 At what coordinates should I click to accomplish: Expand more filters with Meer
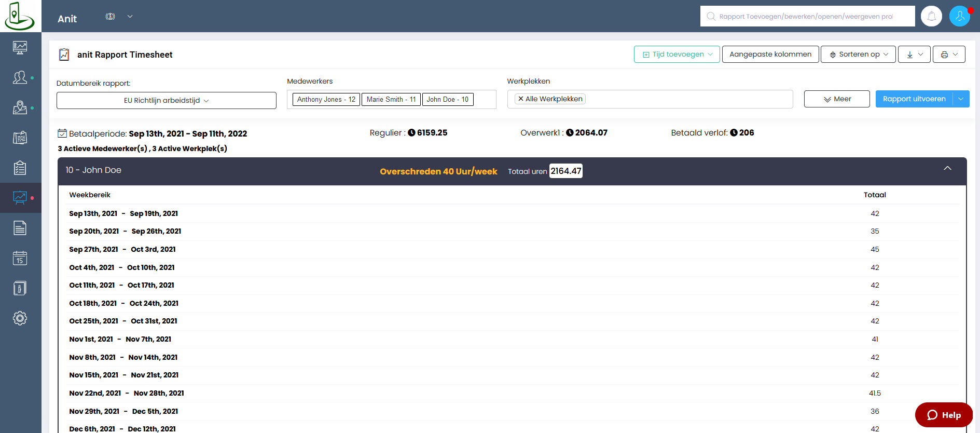[x=836, y=99]
